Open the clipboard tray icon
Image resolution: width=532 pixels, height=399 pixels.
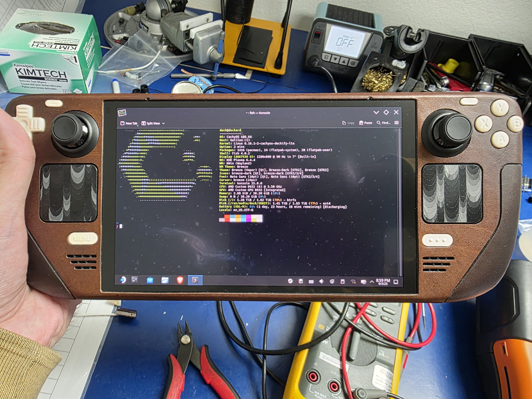tap(301, 281)
